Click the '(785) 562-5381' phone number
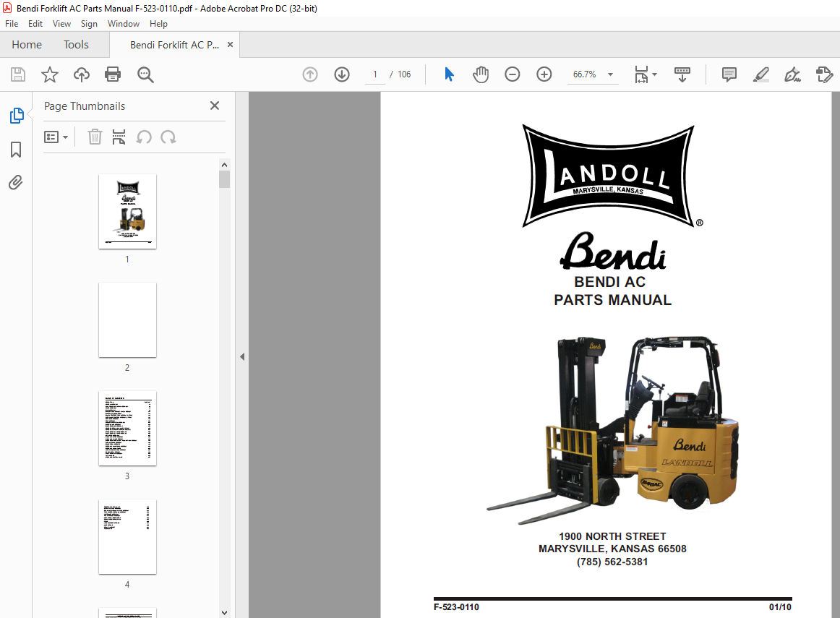 click(x=612, y=562)
